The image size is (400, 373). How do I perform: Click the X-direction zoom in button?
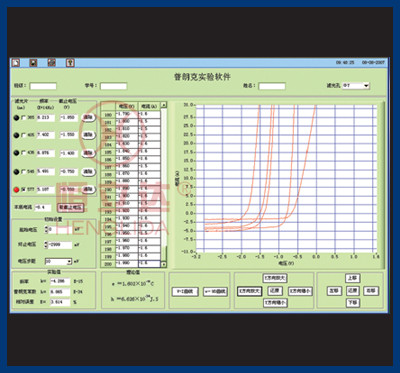[250, 291]
